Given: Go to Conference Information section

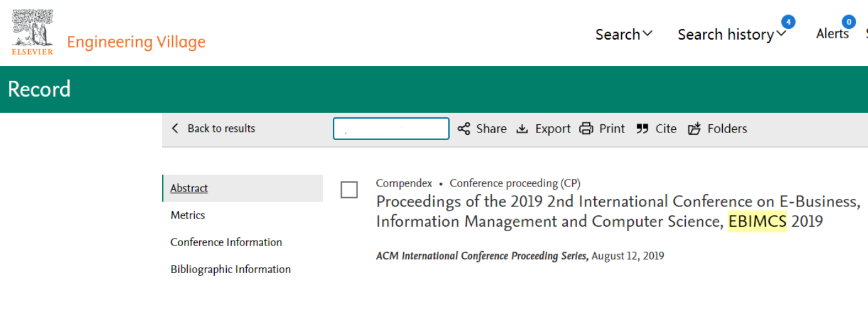Looking at the screenshot, I should tap(226, 242).
